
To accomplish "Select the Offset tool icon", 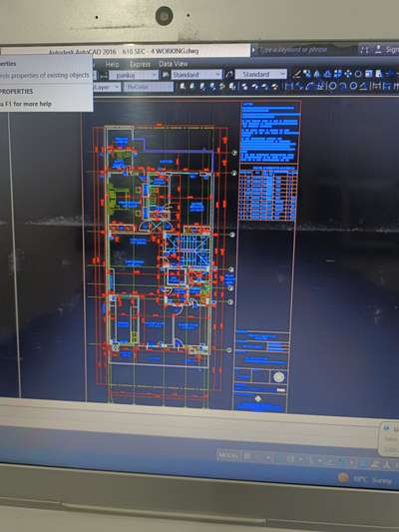I will click(327, 74).
